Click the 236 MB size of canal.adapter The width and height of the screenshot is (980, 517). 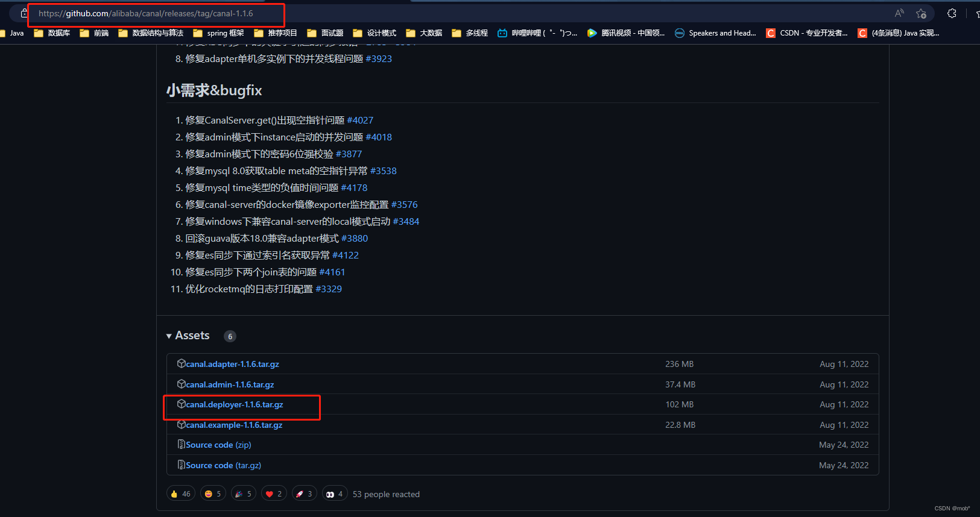point(680,364)
